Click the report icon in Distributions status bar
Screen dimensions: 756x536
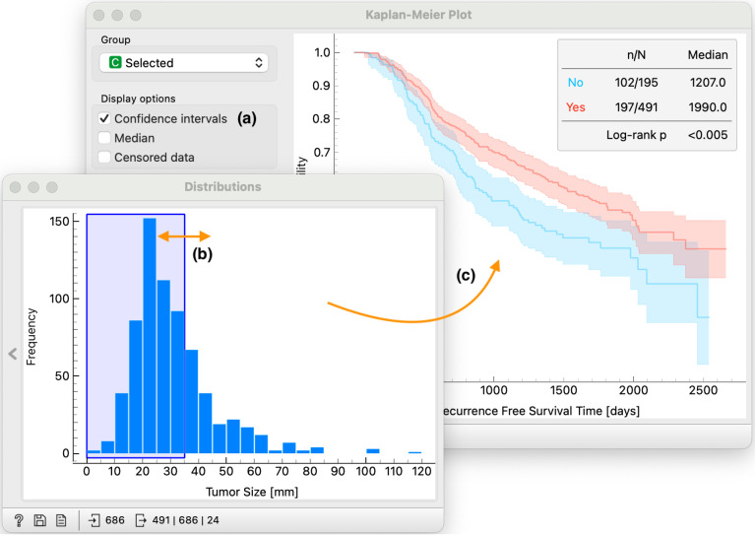(x=61, y=520)
